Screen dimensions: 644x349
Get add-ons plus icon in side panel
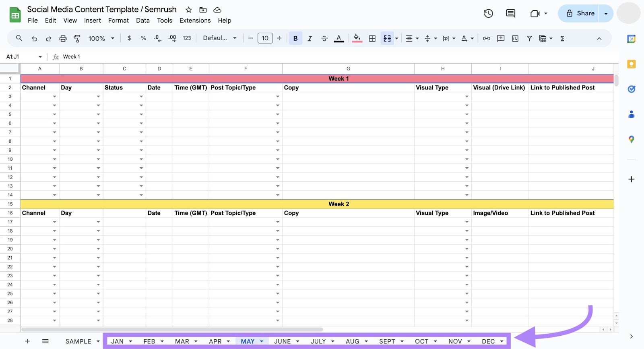point(632,179)
